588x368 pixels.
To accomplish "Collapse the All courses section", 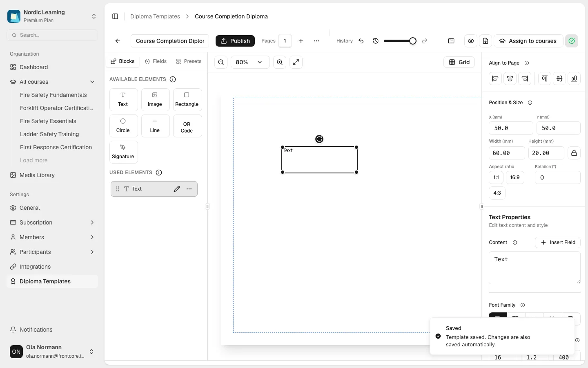I will (52, 82).
